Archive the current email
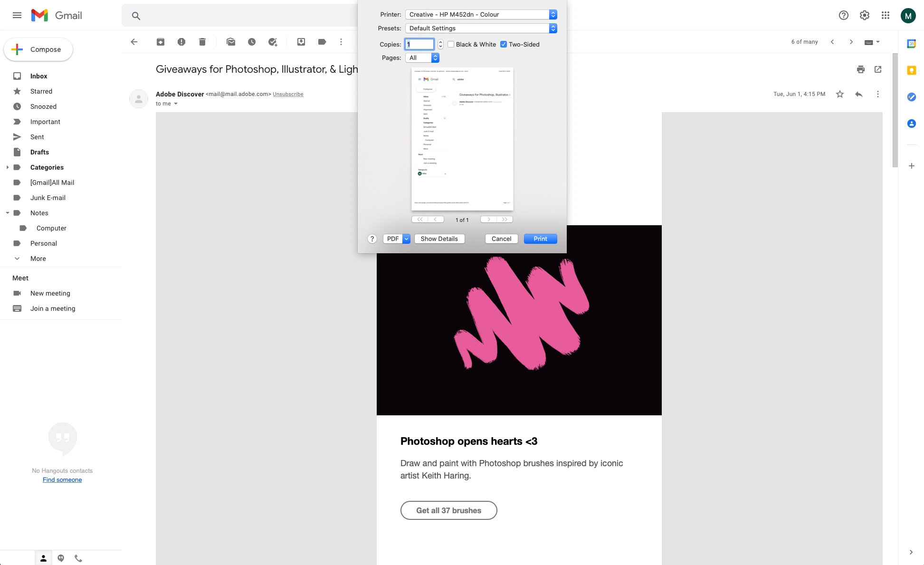This screenshot has height=565, width=924. tap(161, 42)
